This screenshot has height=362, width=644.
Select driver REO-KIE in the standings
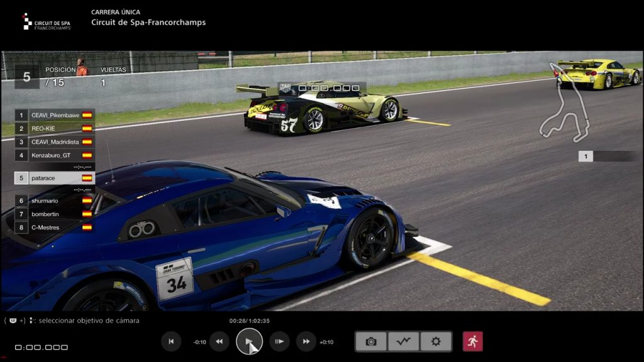point(55,128)
